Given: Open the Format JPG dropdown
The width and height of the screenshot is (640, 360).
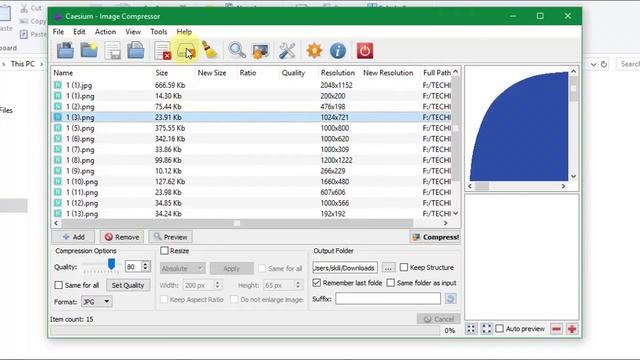Looking at the screenshot, I should (x=97, y=302).
